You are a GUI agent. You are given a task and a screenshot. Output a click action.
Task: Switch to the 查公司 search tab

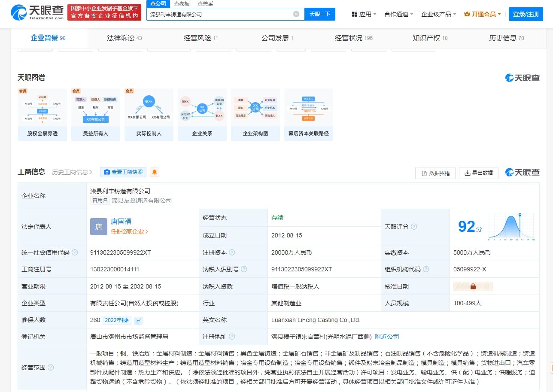158,4
